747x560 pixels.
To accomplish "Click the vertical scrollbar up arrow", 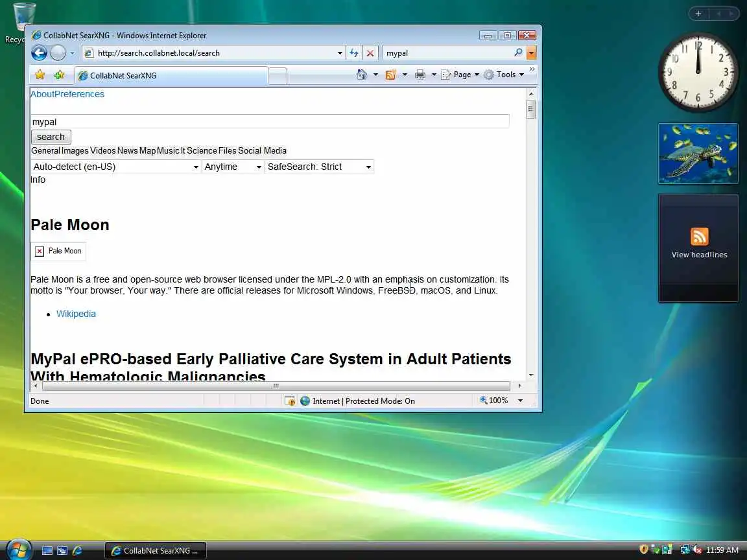I will coord(530,94).
